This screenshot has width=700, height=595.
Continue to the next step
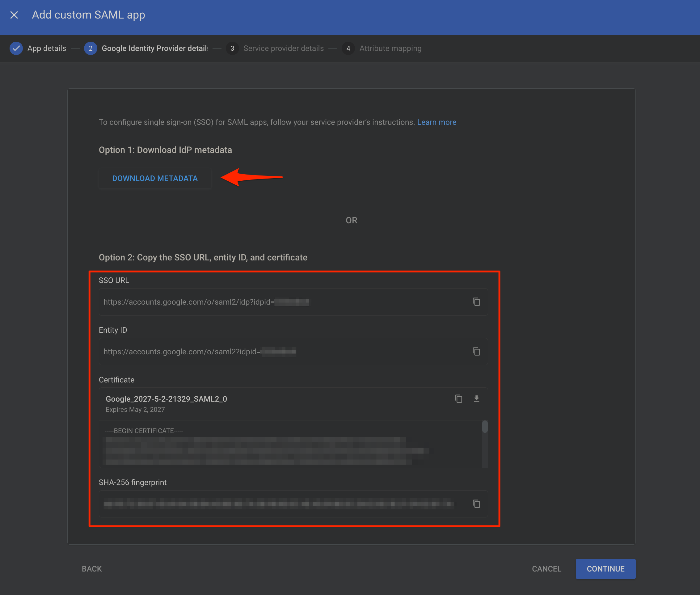605,569
